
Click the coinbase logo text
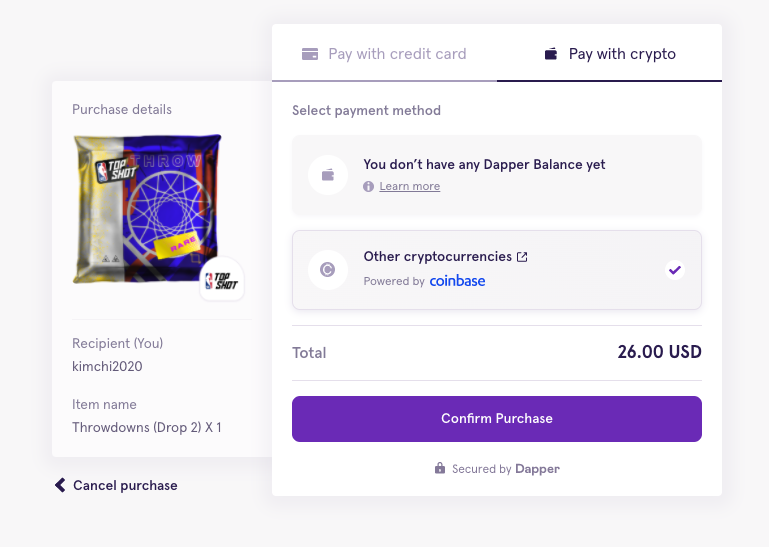(457, 281)
